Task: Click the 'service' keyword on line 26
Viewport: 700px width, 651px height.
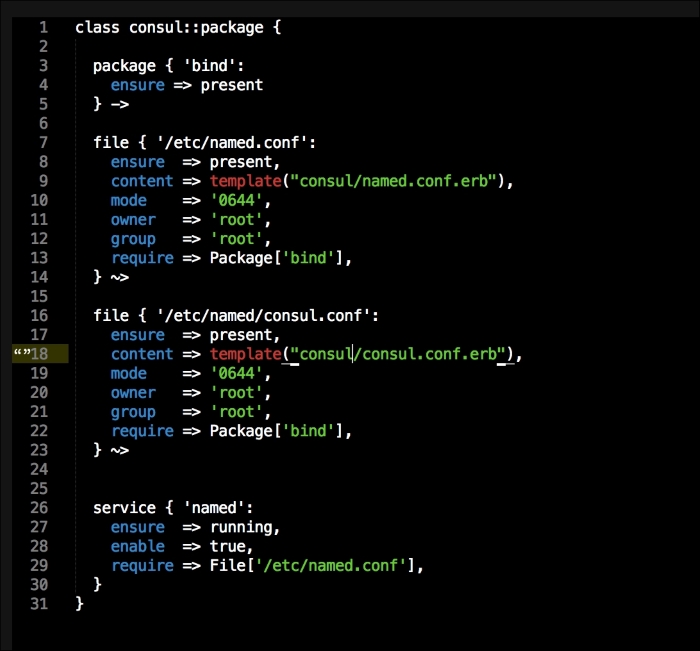Action: coord(124,508)
